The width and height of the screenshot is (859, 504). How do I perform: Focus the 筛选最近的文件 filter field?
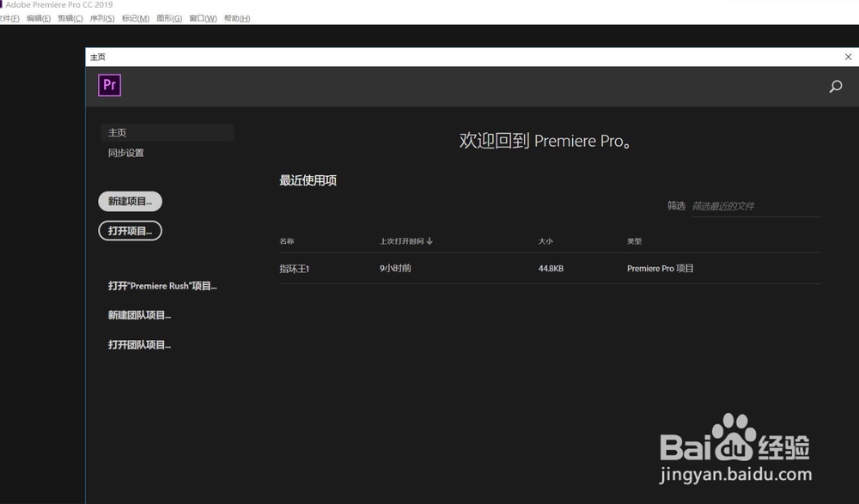(756, 207)
